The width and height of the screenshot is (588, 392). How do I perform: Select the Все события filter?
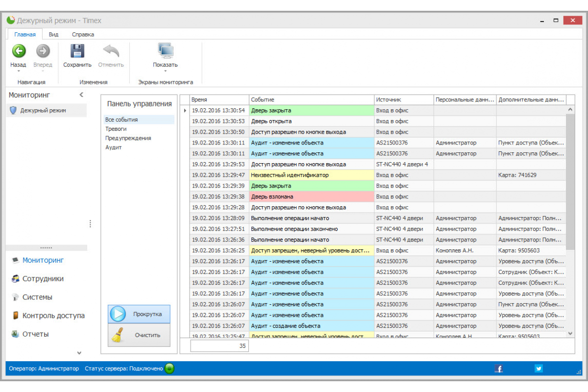click(x=139, y=120)
